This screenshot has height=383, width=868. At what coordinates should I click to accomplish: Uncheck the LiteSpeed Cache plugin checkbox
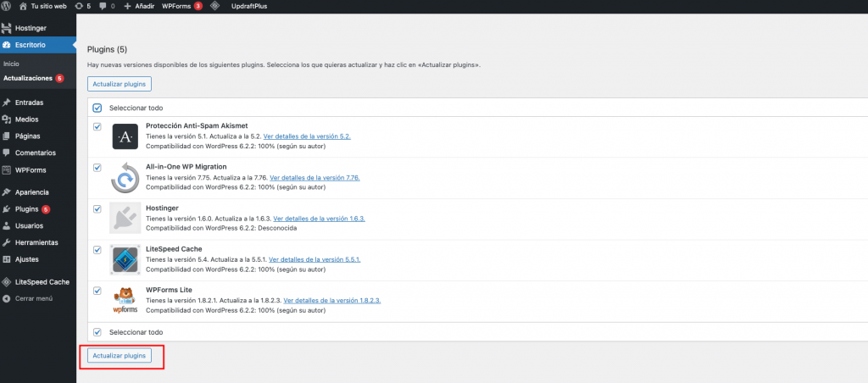[x=97, y=250]
